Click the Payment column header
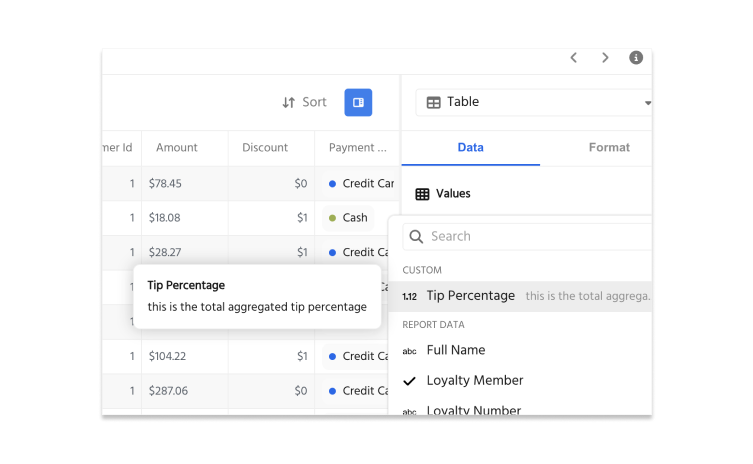Screen dimensions: 753x464 [357, 147]
